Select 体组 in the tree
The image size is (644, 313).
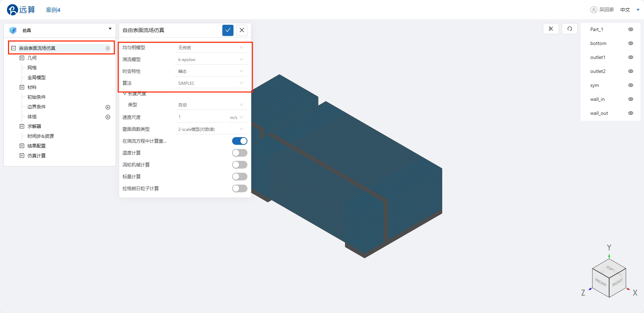[x=32, y=117]
